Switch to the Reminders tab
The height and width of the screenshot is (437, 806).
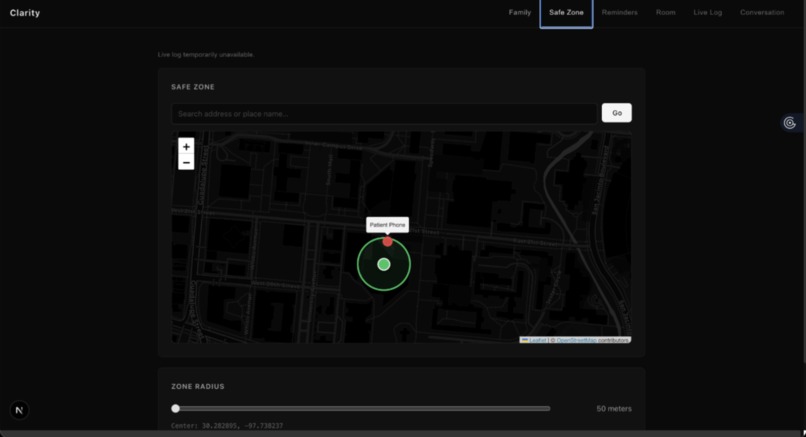click(619, 12)
